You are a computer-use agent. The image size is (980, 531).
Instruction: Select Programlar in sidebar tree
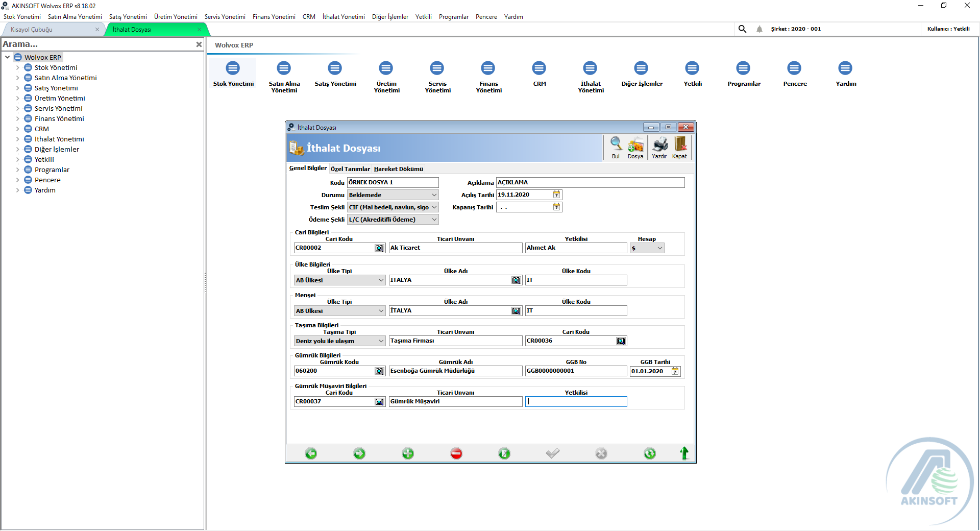pyautogui.click(x=52, y=170)
